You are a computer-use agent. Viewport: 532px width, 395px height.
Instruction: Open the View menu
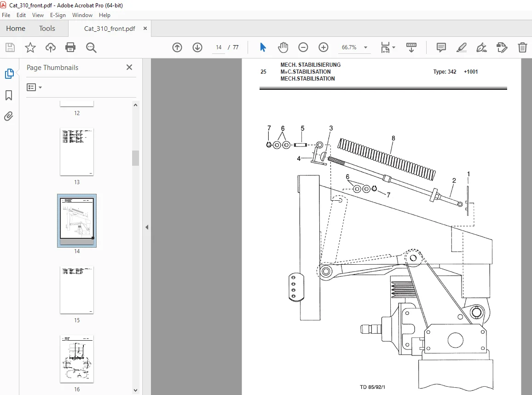pos(38,15)
